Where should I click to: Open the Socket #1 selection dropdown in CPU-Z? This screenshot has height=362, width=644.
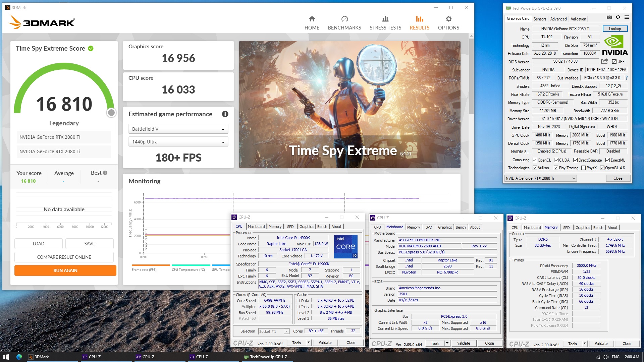coord(274,331)
